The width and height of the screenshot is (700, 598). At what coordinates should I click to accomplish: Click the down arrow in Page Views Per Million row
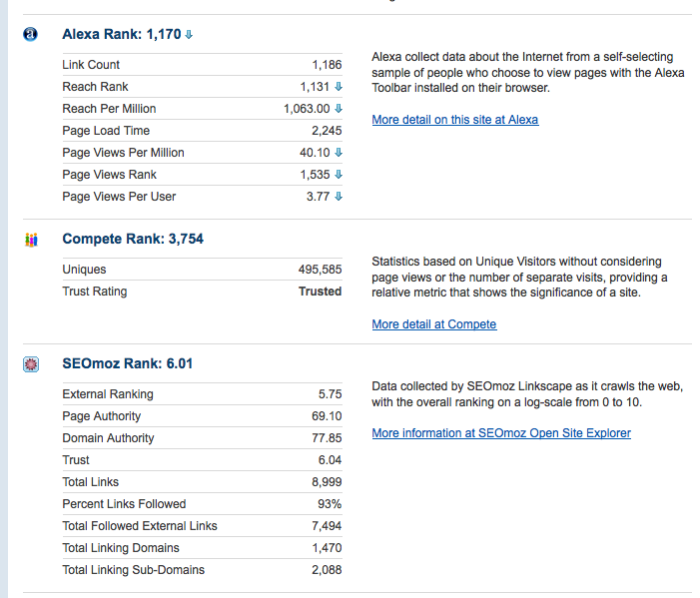339,153
